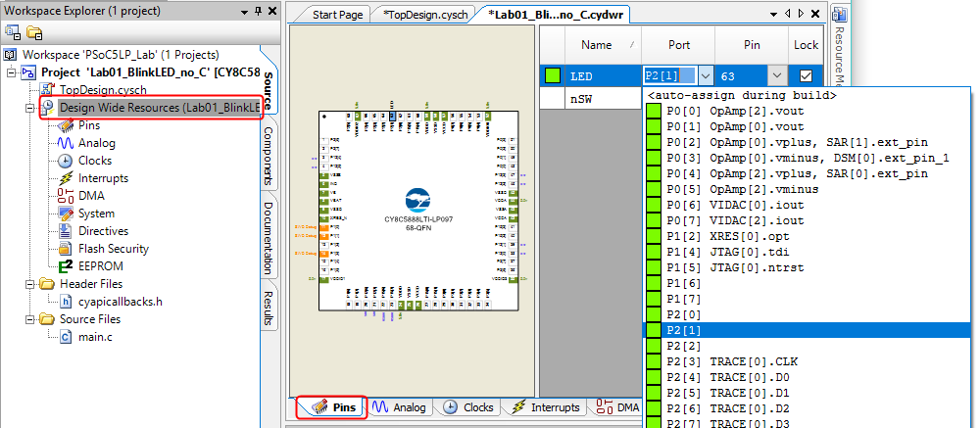
Task: Open the Flash Security item
Action: click(113, 249)
